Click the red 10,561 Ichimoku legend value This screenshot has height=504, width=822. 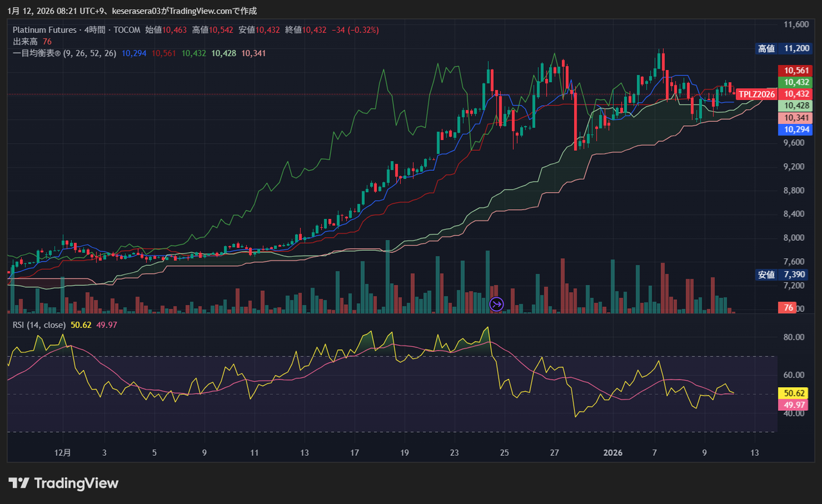(164, 53)
